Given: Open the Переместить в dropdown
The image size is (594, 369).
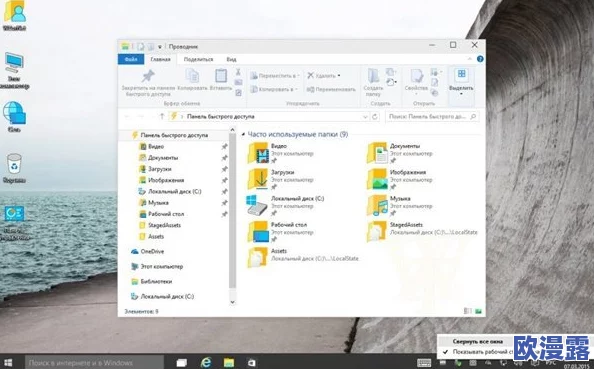Looking at the screenshot, I should click(x=275, y=76).
